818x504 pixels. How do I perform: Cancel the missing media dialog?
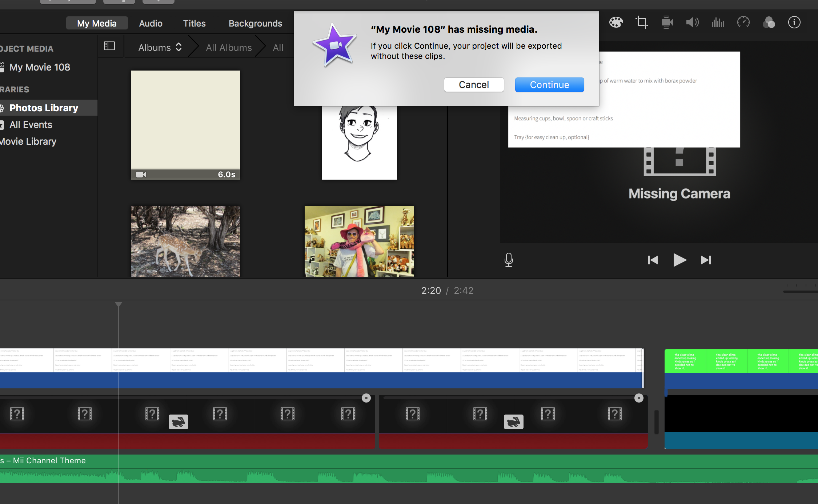click(x=474, y=84)
